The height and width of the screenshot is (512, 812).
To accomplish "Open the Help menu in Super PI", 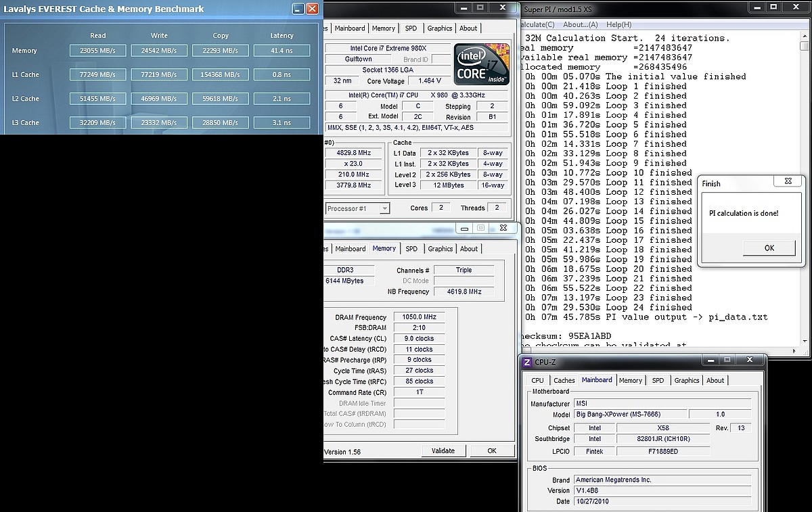I will (618, 25).
